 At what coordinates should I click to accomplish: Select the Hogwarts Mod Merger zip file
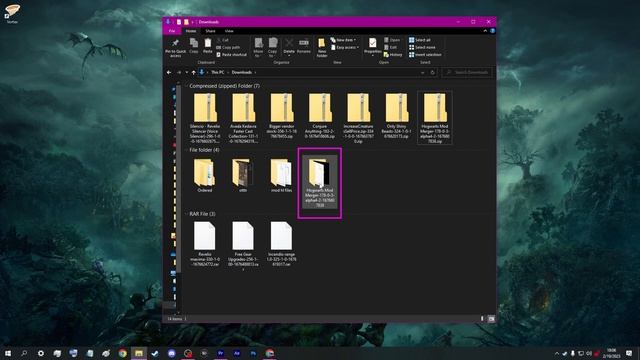[x=435, y=118]
